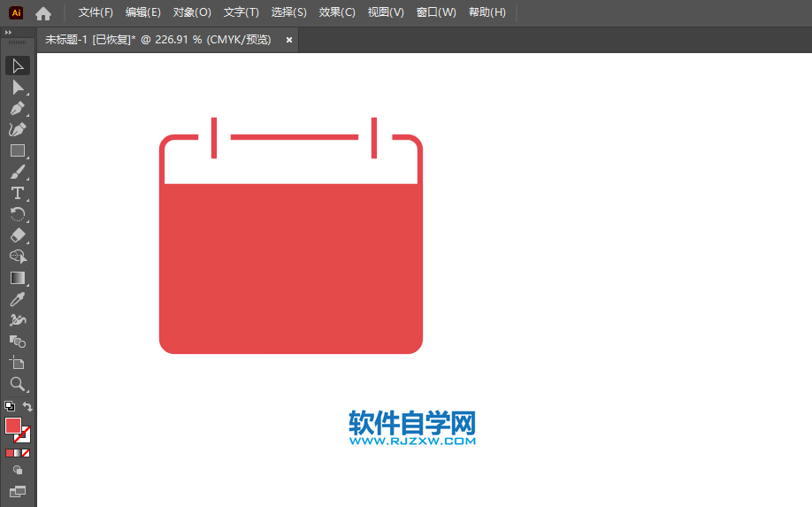Open the 对象(O) menu
This screenshot has height=507, width=812.
coord(192,12)
